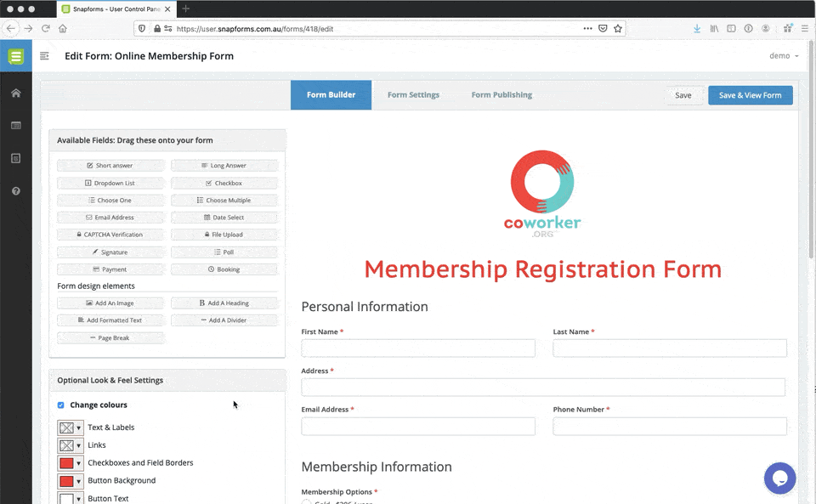816x504 pixels.
Task: Open the chat support bubble
Action: coord(779,478)
